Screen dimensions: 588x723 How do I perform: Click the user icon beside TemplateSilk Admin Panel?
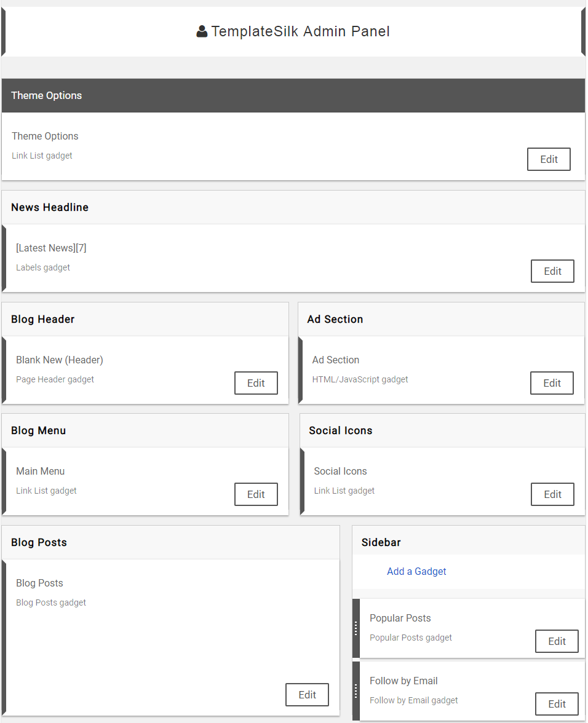(202, 31)
